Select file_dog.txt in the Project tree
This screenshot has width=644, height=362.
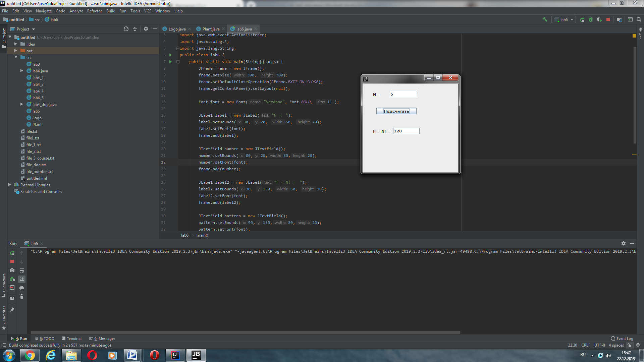click(x=36, y=165)
